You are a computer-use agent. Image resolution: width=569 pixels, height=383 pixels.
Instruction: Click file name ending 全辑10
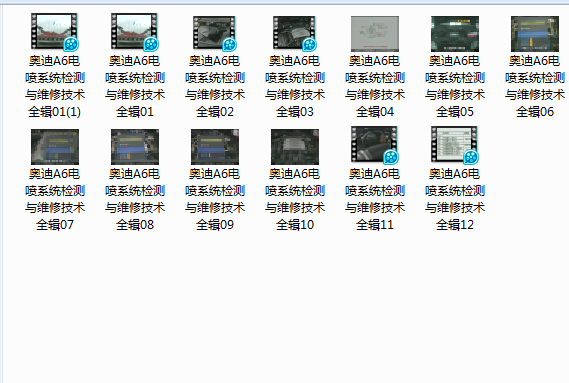[x=295, y=199]
